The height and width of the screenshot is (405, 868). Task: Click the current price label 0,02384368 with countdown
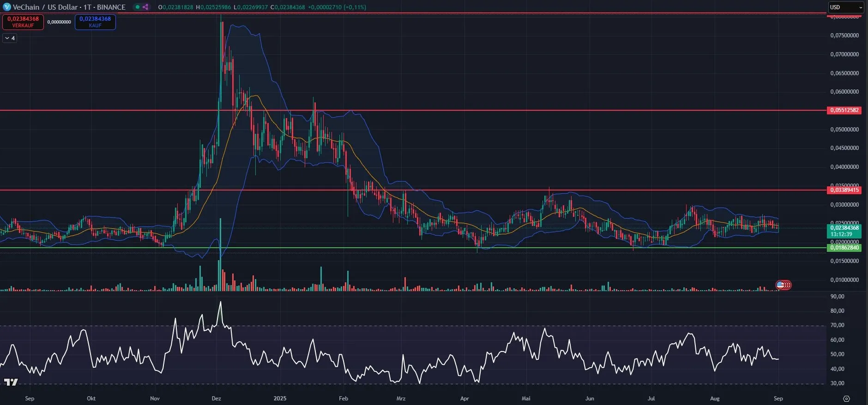click(844, 231)
